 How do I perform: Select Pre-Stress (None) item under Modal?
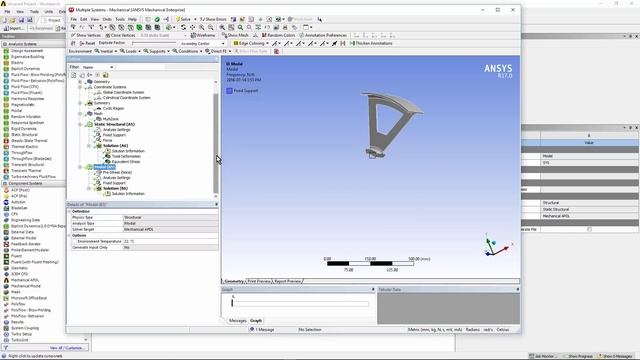117,172
